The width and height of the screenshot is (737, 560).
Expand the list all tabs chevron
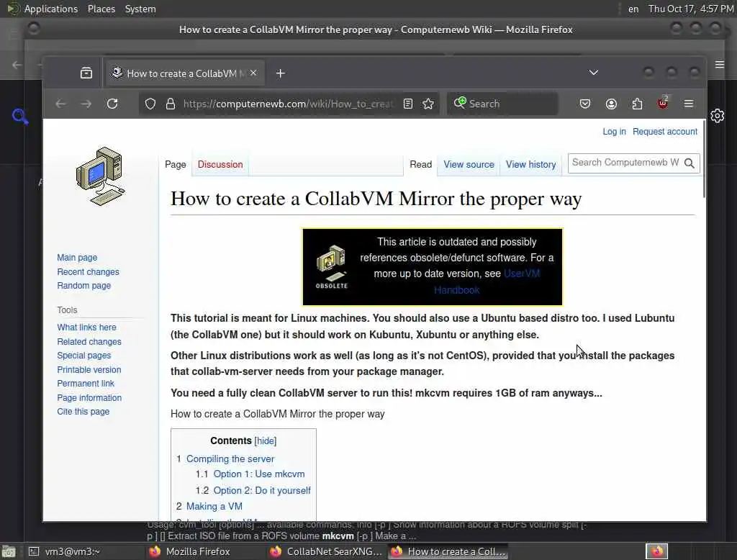[x=594, y=73]
